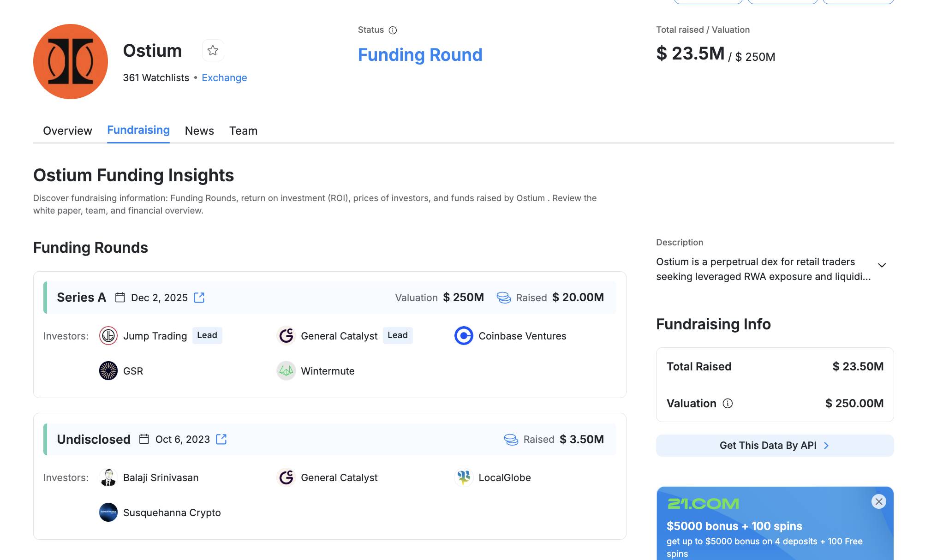Click the Wintermute logo icon
Viewport: 943px width, 560px height.
[x=286, y=371]
